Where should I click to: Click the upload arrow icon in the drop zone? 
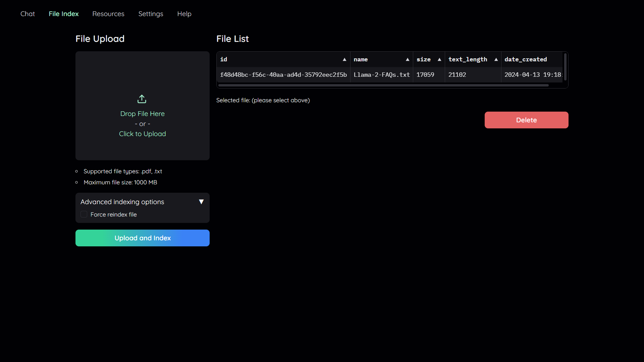coord(142,99)
